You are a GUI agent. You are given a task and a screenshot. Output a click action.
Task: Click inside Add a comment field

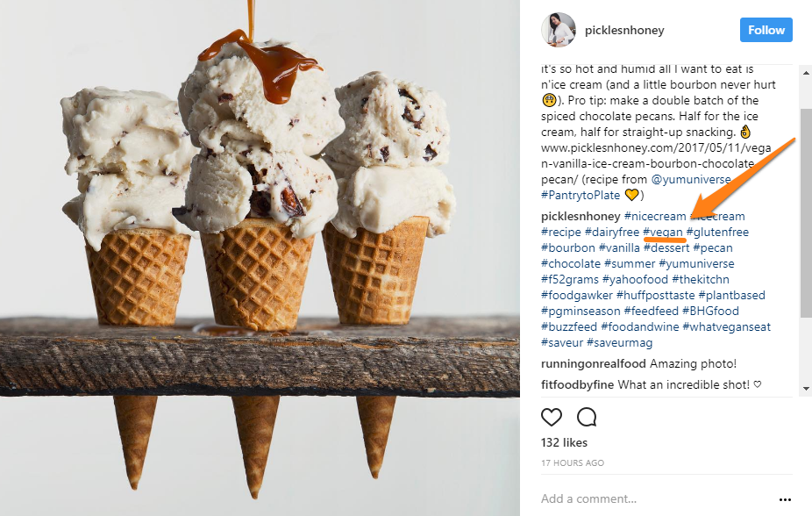655,499
